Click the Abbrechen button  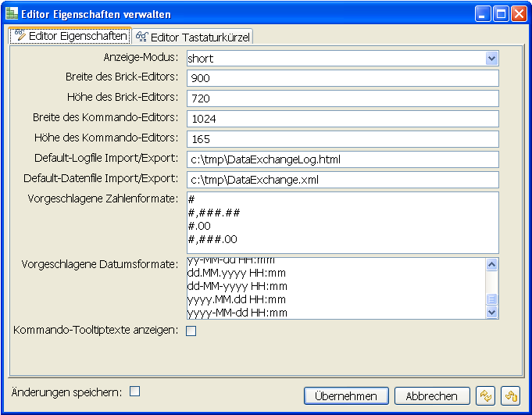(432, 396)
